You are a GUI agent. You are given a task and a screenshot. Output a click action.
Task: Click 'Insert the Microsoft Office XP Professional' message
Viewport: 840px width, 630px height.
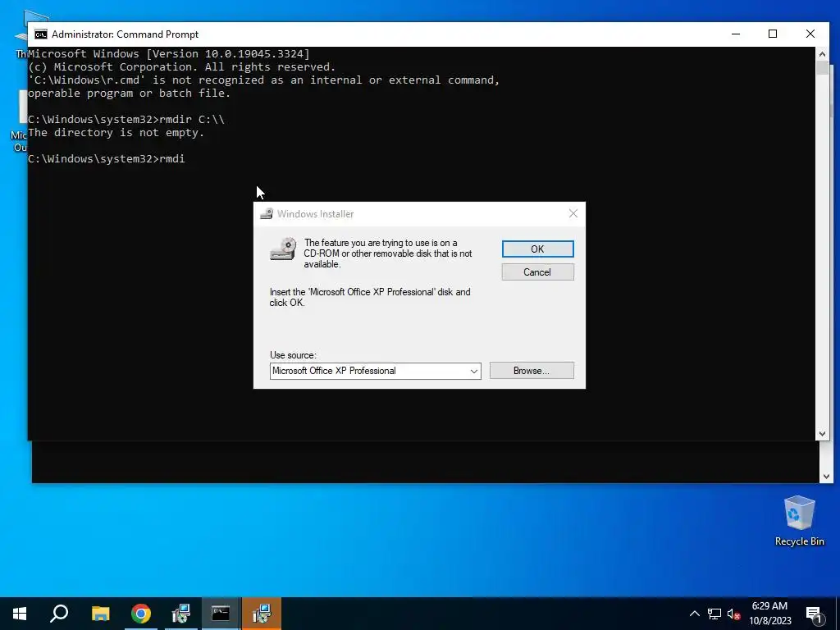coord(370,297)
